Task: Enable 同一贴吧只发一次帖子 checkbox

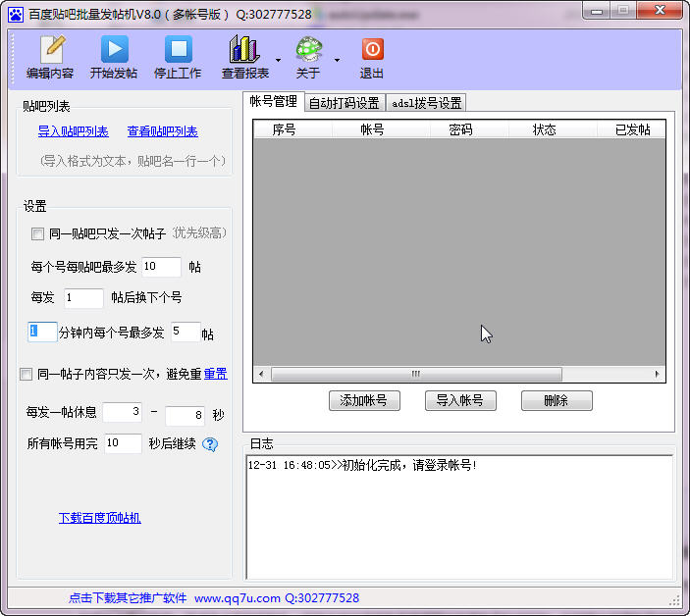Action: (x=38, y=234)
